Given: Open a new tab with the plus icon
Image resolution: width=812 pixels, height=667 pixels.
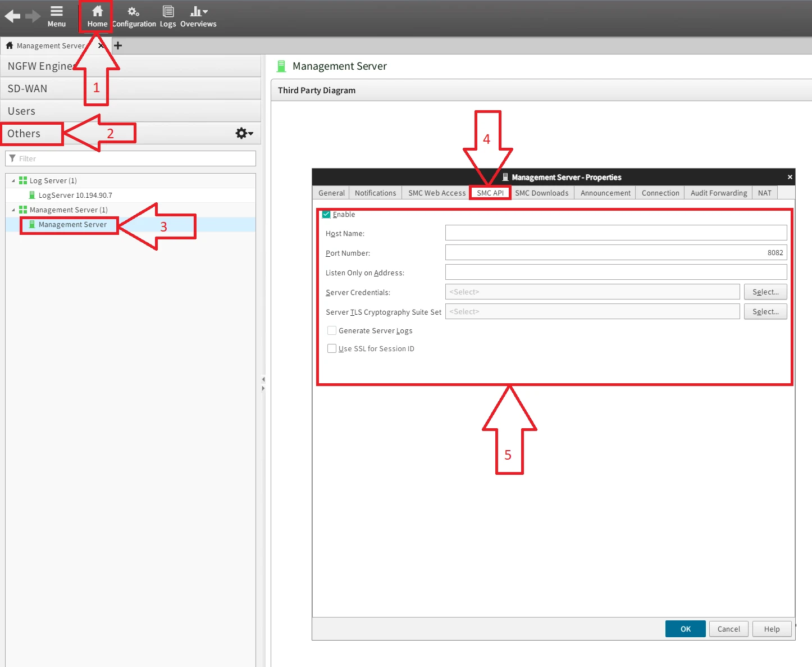Looking at the screenshot, I should tap(118, 46).
